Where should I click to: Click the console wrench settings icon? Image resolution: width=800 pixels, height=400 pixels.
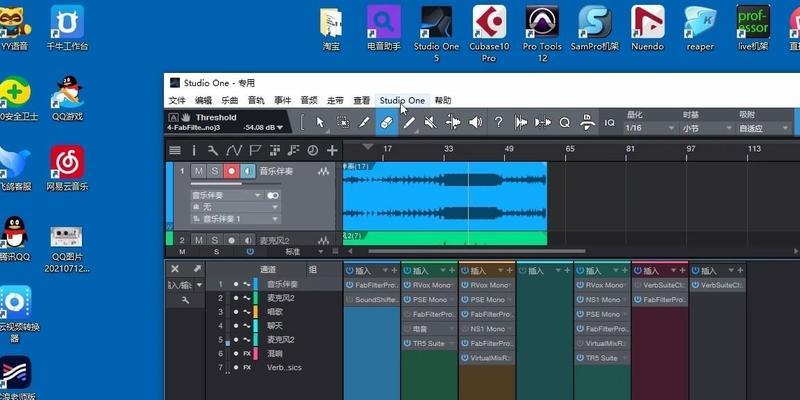(x=186, y=301)
